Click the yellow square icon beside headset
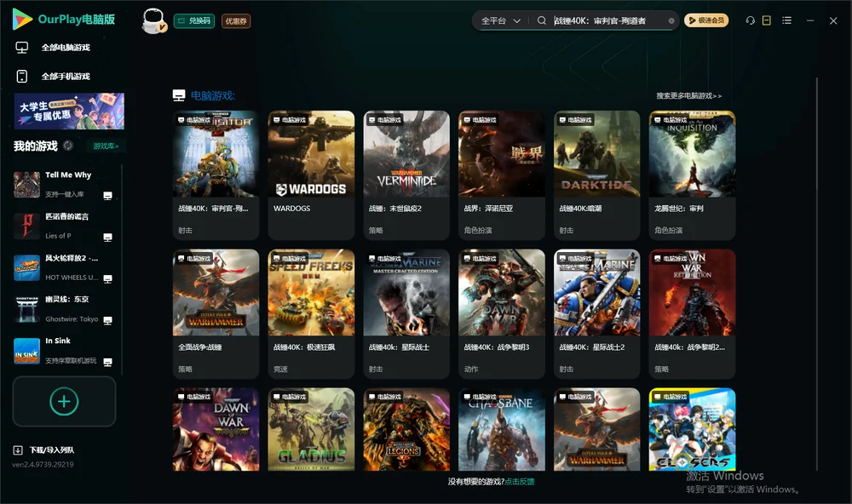The height and width of the screenshot is (504, 852). (767, 20)
